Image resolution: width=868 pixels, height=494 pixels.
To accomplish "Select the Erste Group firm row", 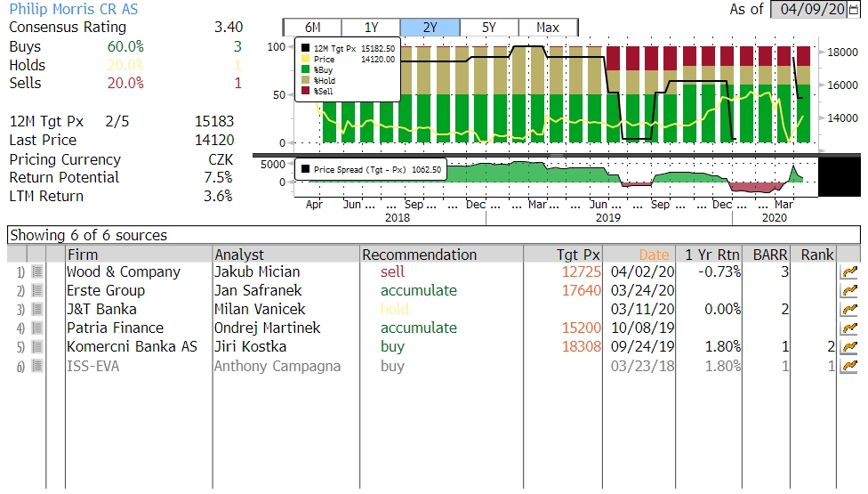I will [x=106, y=291].
